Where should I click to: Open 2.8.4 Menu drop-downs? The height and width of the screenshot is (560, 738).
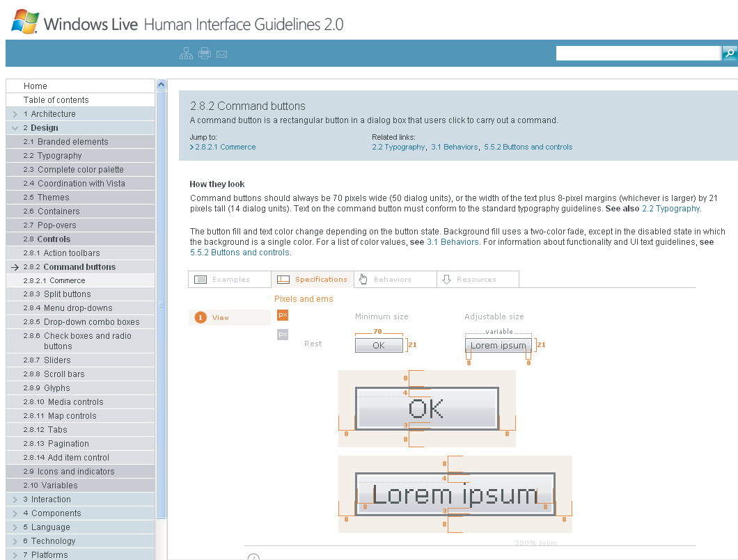coord(81,308)
